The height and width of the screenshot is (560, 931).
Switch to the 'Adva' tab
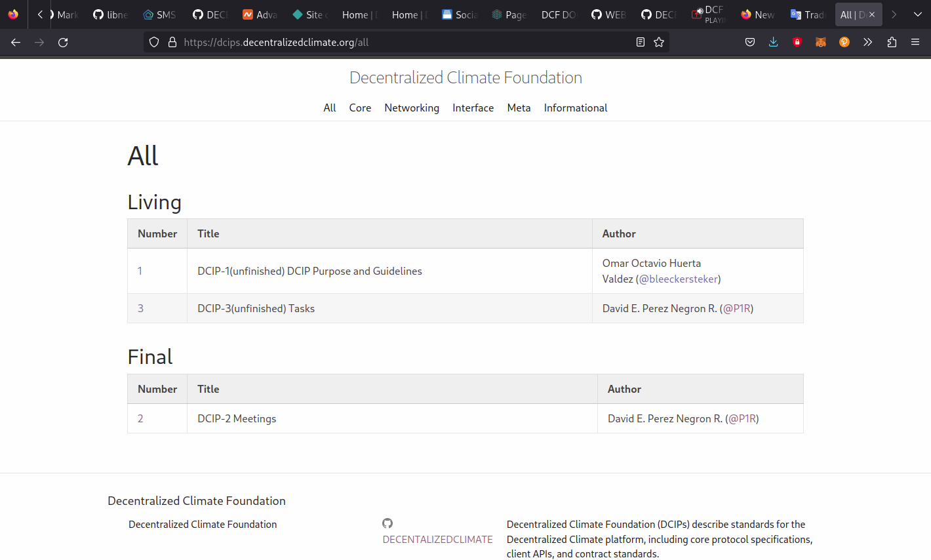click(x=260, y=14)
